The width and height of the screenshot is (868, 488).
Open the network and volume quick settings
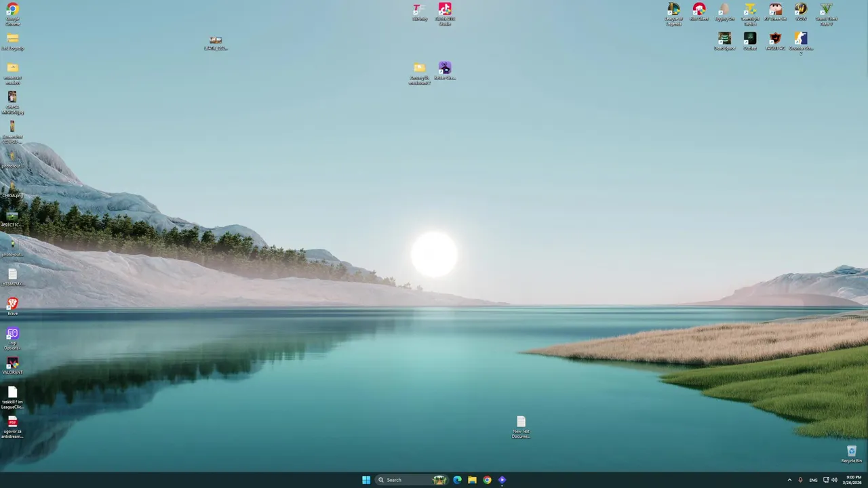pos(830,480)
